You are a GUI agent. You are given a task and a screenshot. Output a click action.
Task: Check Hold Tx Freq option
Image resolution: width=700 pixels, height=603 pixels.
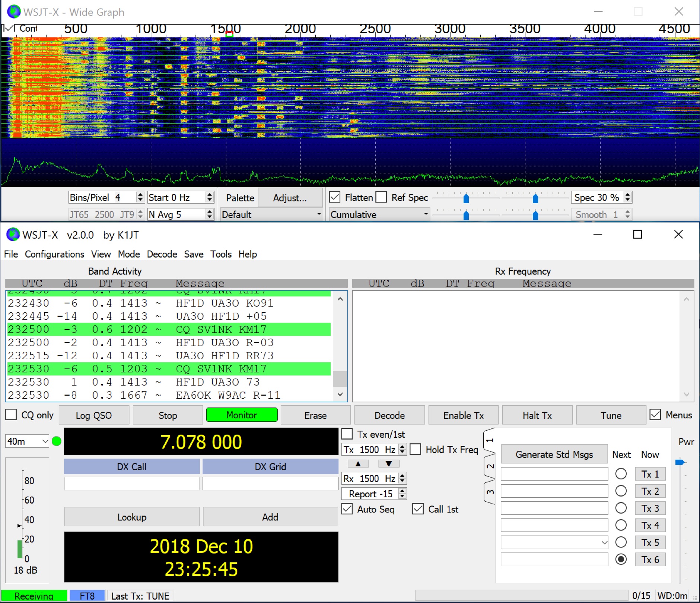[416, 450]
